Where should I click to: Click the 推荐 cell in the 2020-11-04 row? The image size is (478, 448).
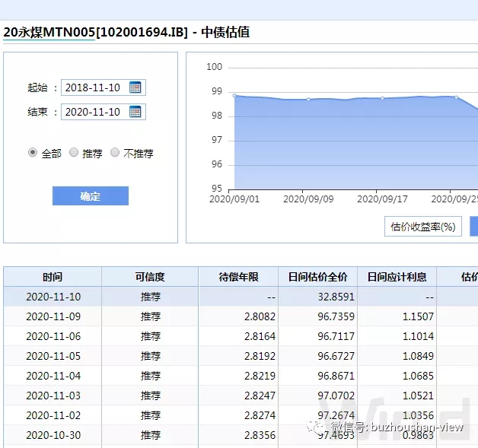[150, 376]
